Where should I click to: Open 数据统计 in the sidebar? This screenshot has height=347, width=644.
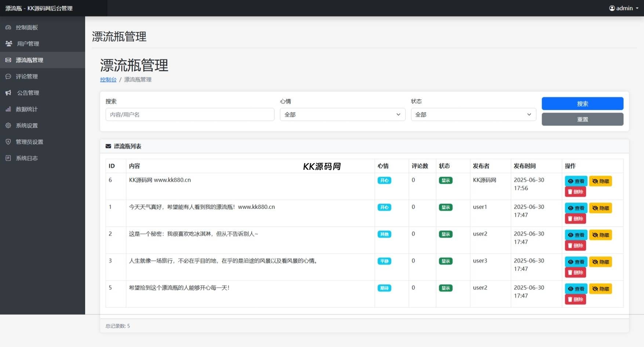point(42,109)
